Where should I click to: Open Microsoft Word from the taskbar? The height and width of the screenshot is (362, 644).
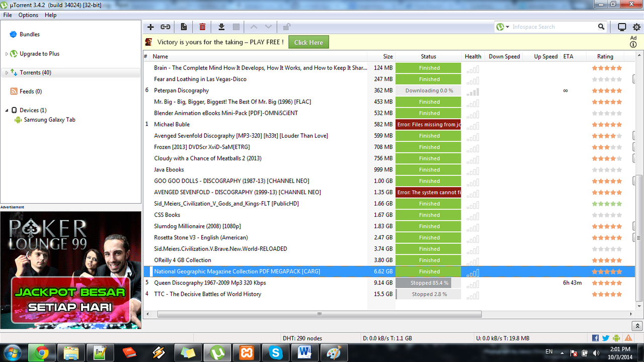coord(305,353)
